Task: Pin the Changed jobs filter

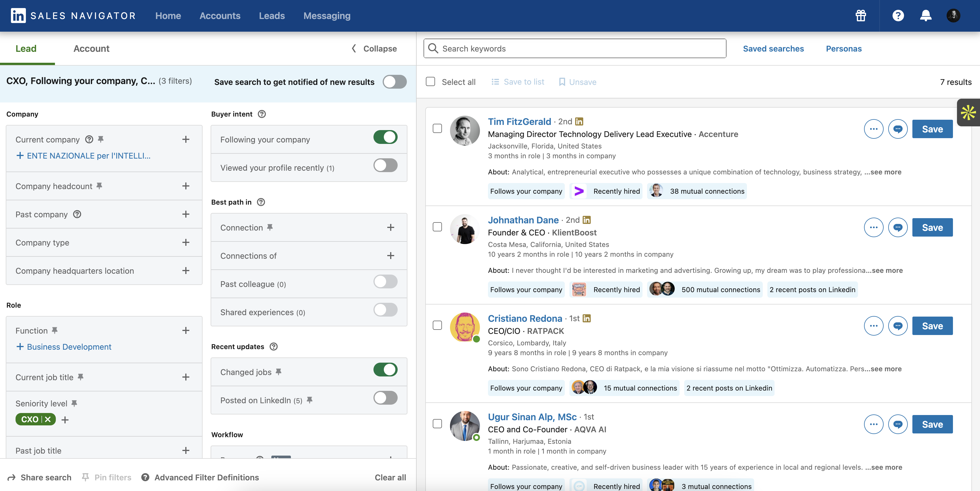Action: pyautogui.click(x=279, y=372)
